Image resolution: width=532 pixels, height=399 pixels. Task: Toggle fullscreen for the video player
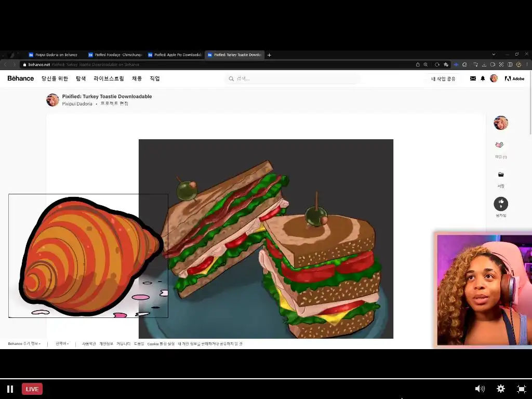coord(522,389)
